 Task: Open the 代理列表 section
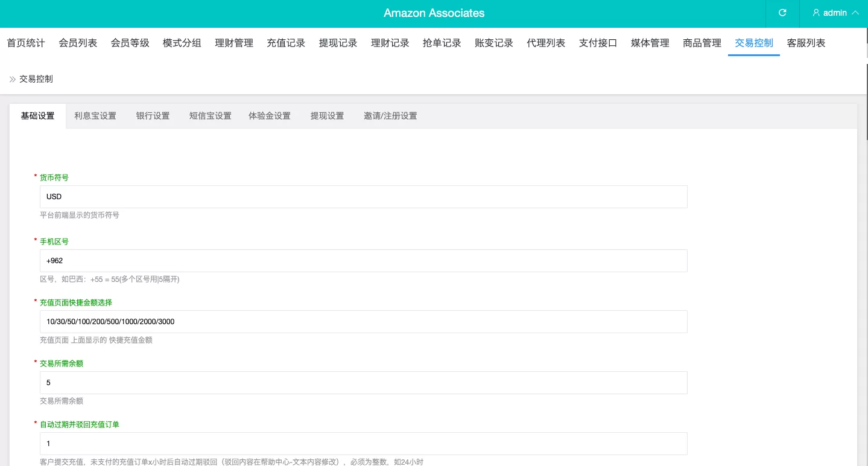pos(545,43)
